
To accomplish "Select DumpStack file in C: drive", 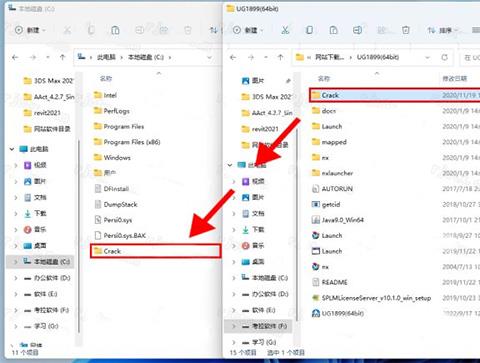I will coord(116,204).
